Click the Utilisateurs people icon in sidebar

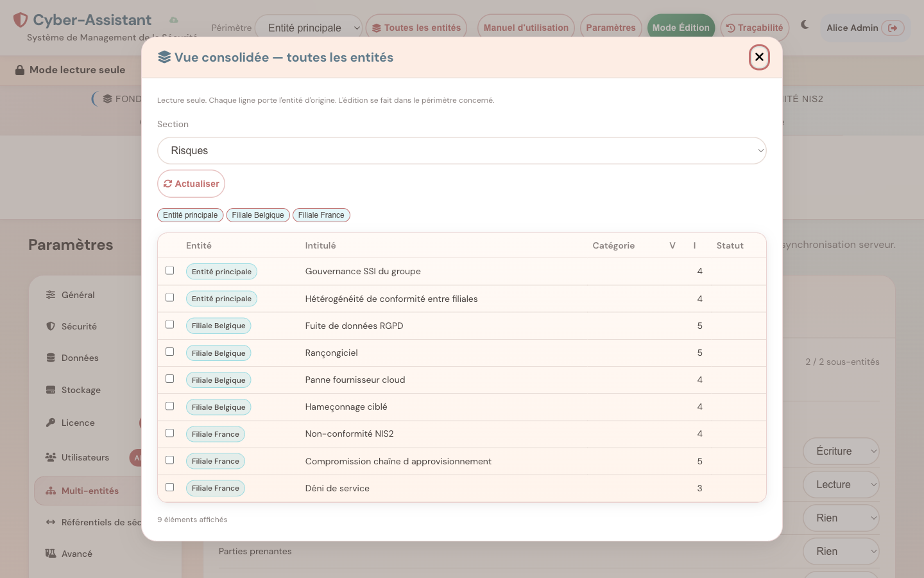tap(51, 457)
